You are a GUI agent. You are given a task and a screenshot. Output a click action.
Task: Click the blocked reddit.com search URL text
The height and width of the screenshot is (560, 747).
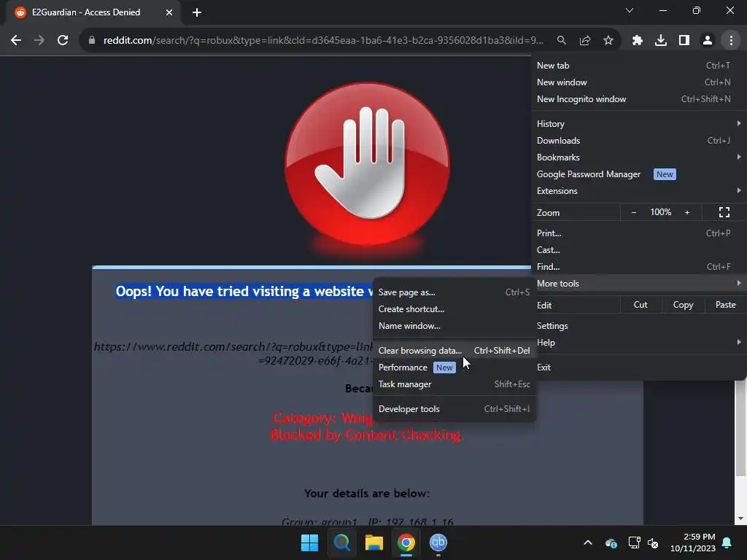coord(233,354)
